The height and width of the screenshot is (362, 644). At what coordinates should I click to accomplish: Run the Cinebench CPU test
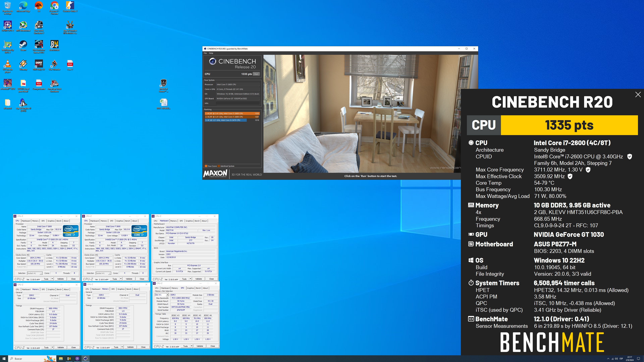coord(256,74)
